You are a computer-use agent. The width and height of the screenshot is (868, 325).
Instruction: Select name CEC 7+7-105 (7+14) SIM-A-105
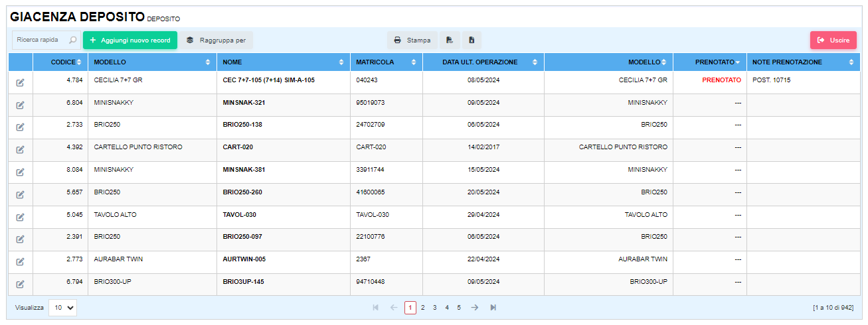point(268,80)
